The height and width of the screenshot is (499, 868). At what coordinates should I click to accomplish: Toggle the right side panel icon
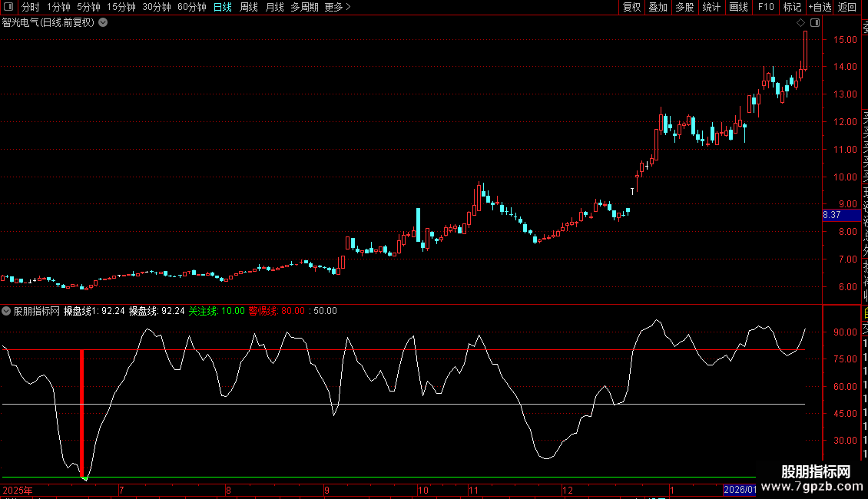point(815,23)
